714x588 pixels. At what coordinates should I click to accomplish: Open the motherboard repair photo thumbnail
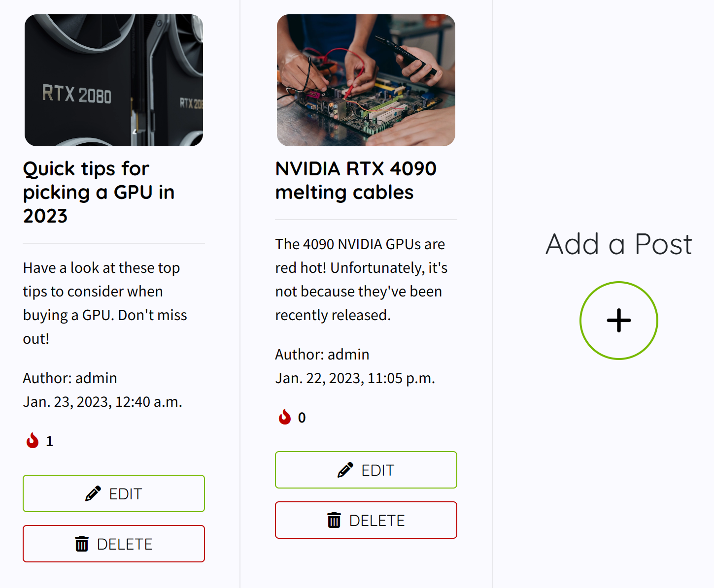click(366, 80)
